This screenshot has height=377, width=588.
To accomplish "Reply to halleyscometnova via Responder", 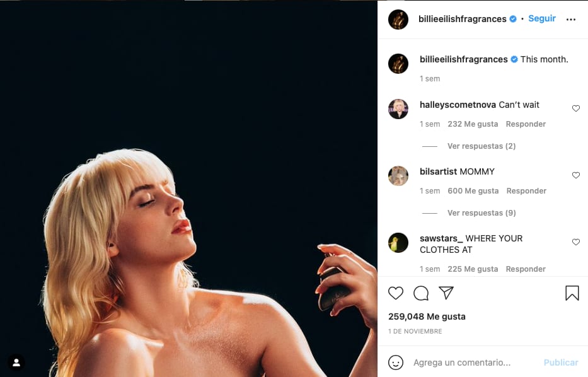I will 526,124.
